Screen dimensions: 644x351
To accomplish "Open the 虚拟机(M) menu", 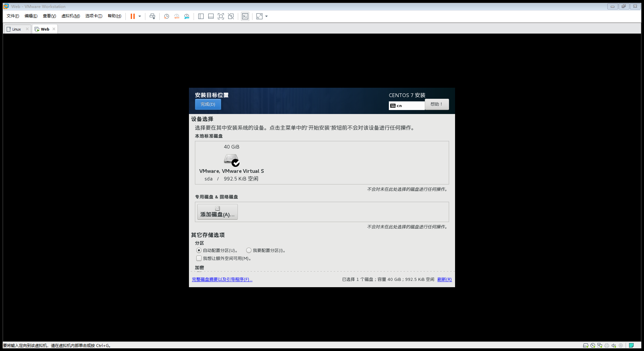I will [71, 16].
